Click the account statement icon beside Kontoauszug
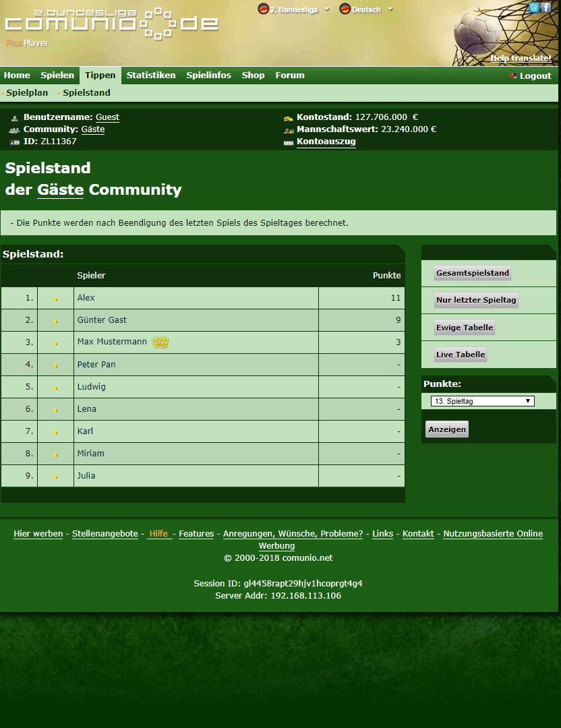The width and height of the screenshot is (561, 728). tap(288, 142)
